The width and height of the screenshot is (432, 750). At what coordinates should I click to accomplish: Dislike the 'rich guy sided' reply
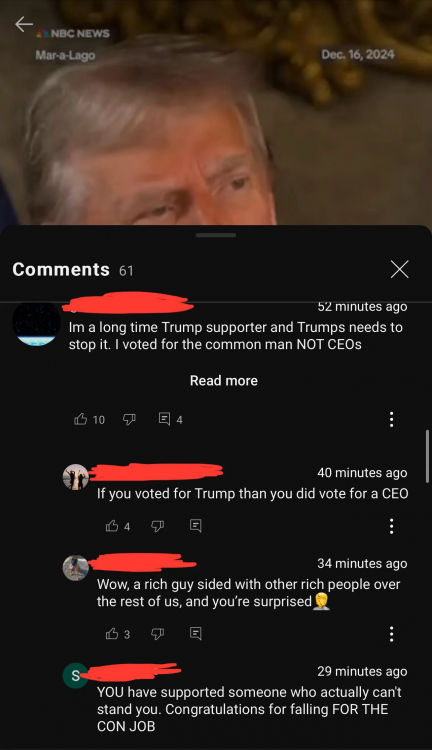tap(157, 634)
